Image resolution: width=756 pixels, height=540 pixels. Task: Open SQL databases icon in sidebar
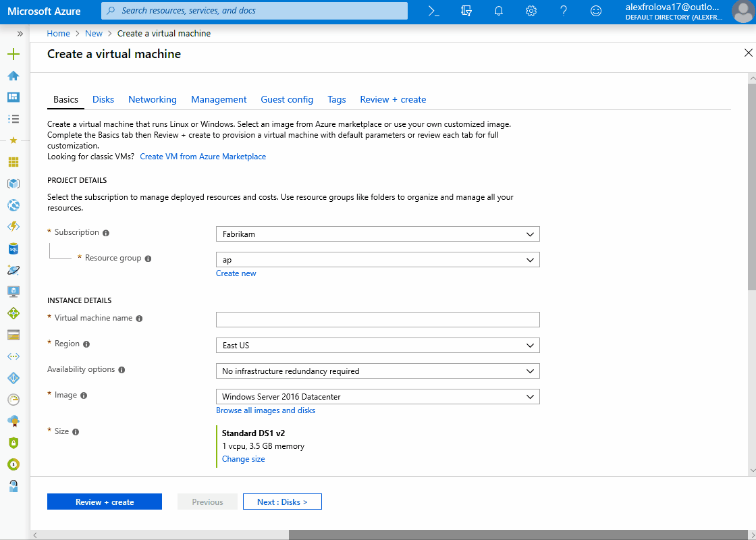13,248
